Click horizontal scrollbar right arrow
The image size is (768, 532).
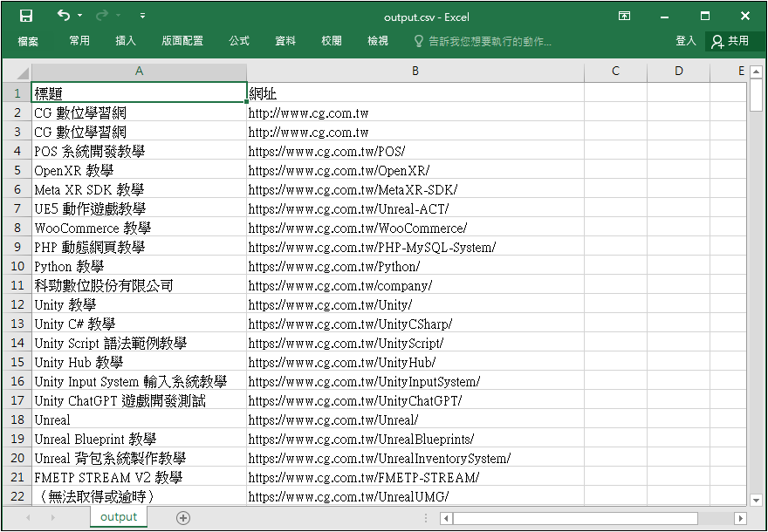(x=740, y=519)
